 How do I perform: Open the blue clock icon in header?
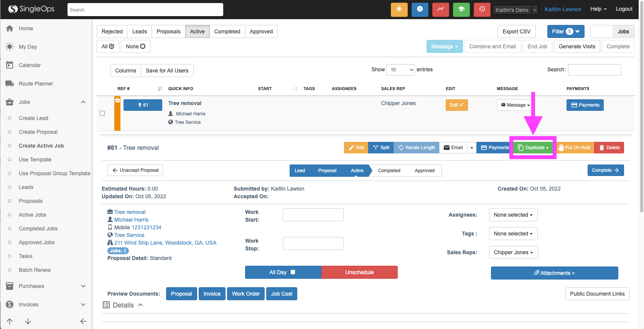pos(420,9)
